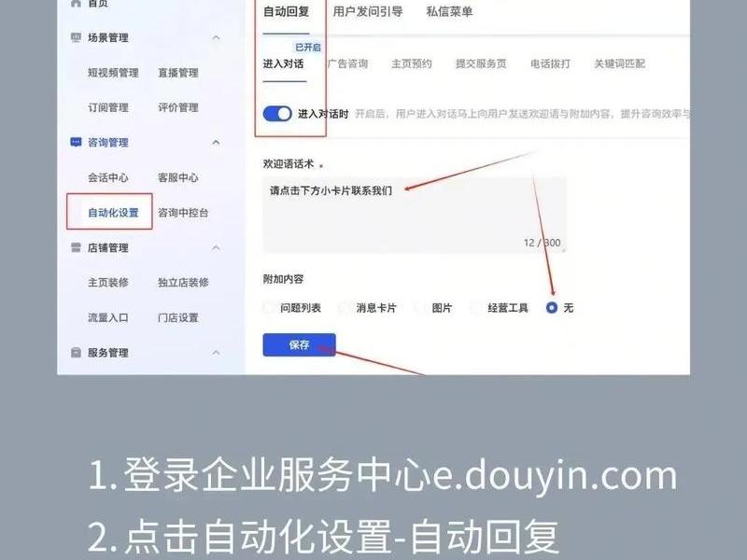Collapse the 店铺管理 section chevron

(x=216, y=247)
